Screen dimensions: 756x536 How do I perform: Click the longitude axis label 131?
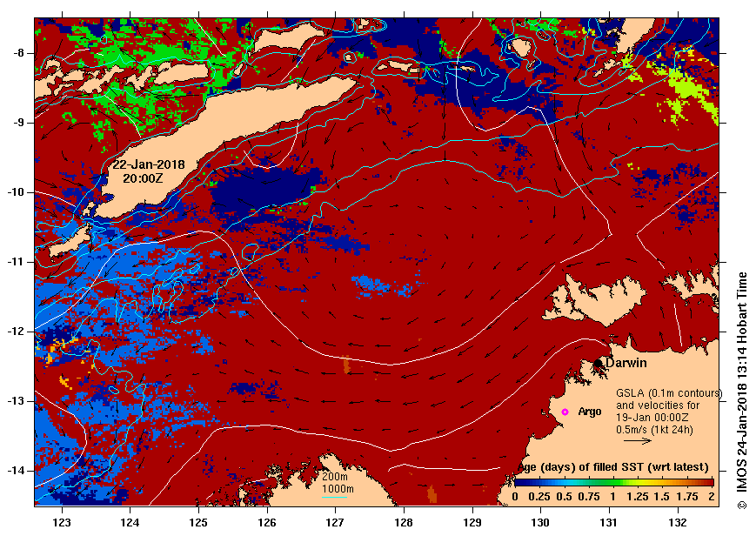610,522
